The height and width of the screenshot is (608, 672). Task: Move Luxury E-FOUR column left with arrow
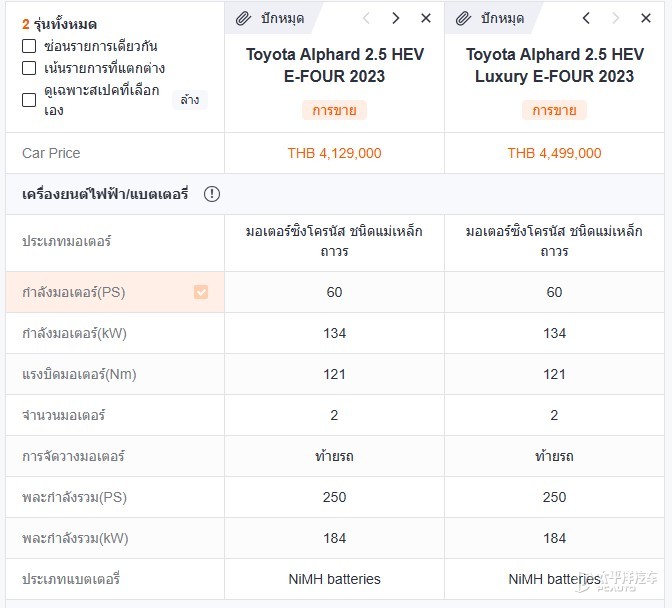pos(586,18)
